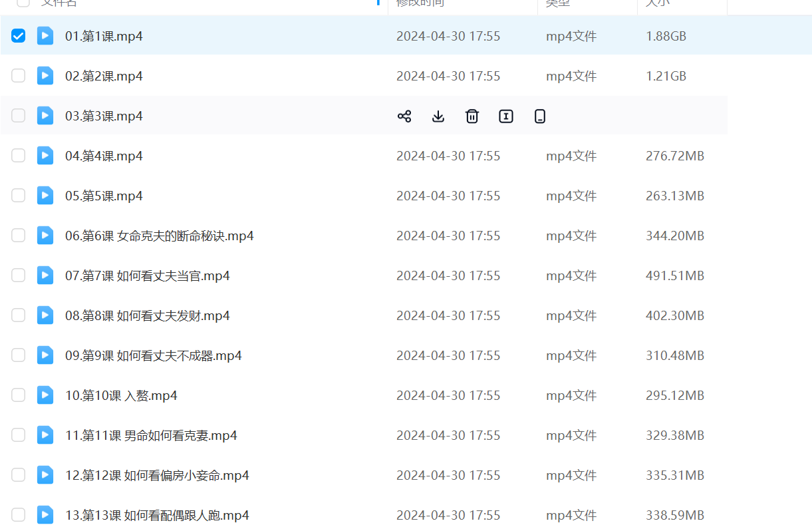812x531 pixels.
Task: Toggle the select-all checkbox in the header
Action: [x=23, y=2]
